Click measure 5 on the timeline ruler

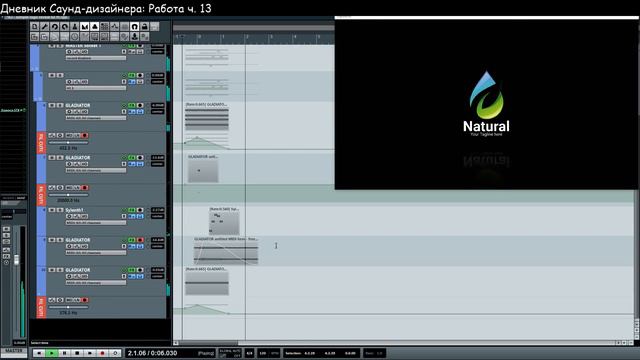319,37
